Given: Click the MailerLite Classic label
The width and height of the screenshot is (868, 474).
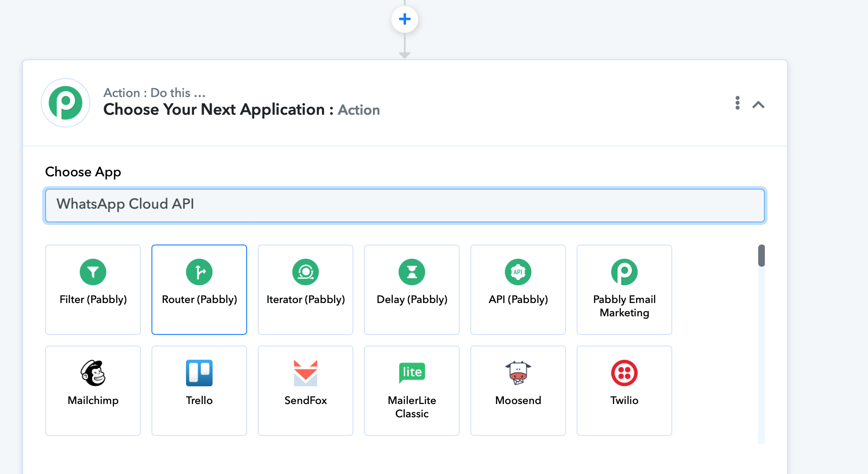Looking at the screenshot, I should (412, 407).
